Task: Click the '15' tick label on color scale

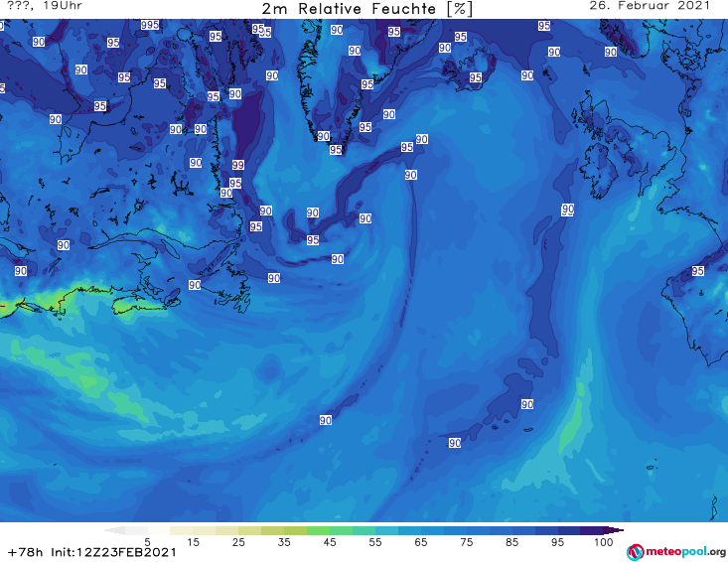Action: [193, 542]
